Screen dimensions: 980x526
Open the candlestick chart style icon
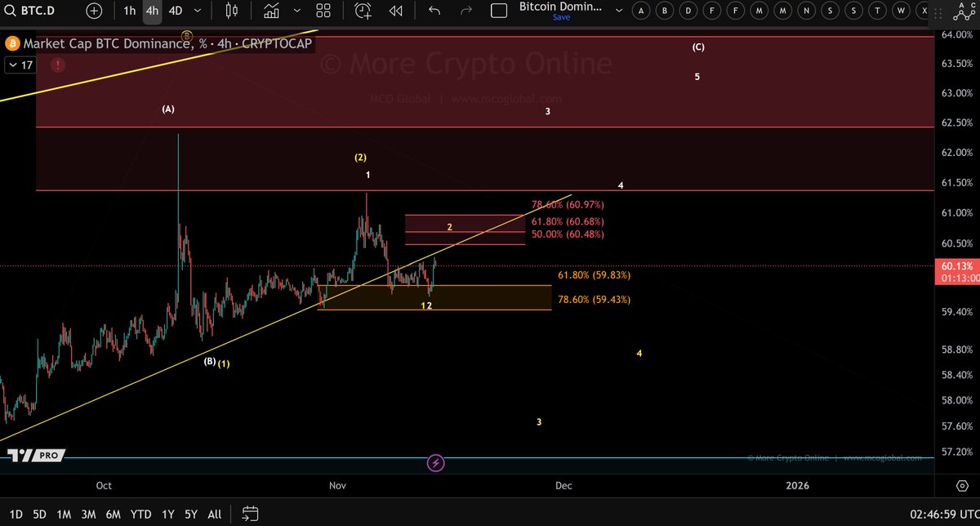(229, 11)
